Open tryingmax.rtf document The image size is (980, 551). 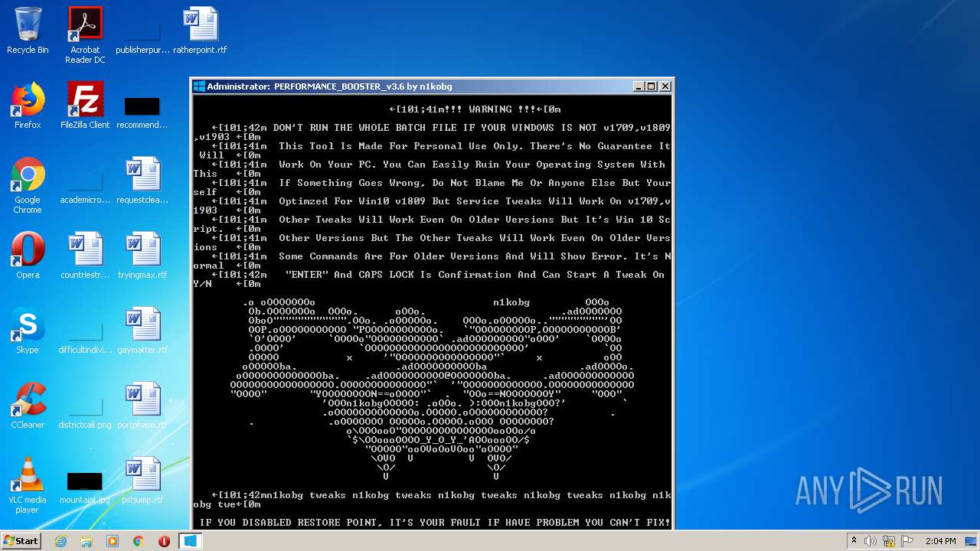[x=142, y=256]
